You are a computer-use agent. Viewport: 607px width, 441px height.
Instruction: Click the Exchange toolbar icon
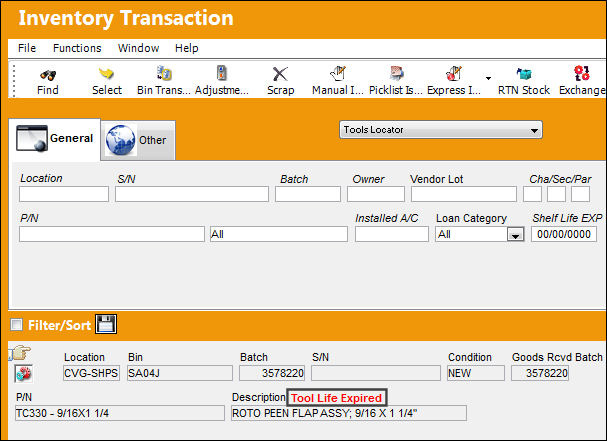581,73
